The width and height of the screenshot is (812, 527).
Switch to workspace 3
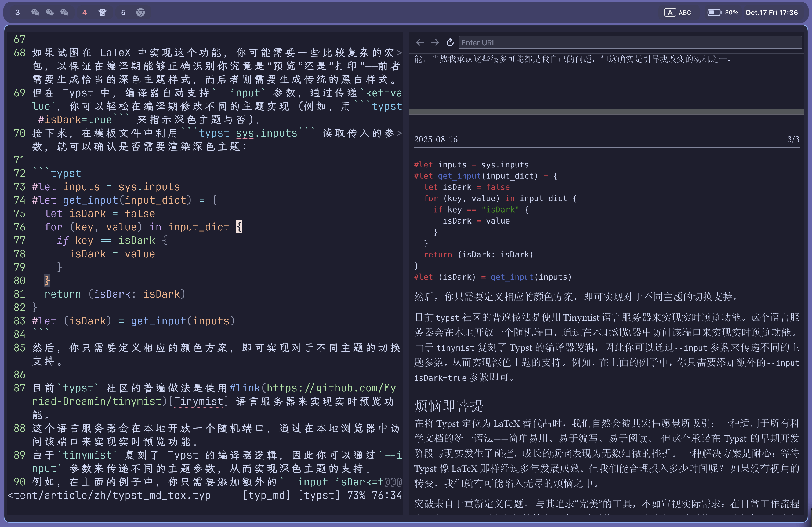[18, 13]
